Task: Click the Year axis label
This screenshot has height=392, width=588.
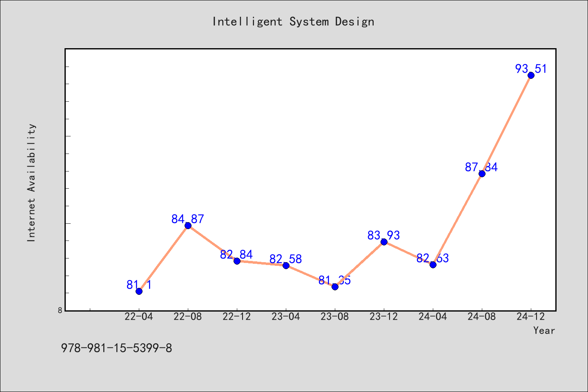Action: pyautogui.click(x=544, y=331)
